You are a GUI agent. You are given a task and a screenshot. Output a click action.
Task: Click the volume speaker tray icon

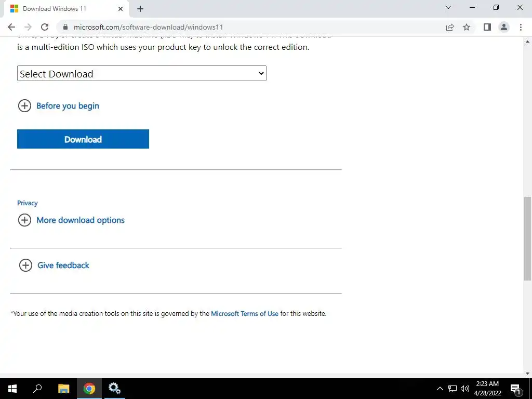pos(465,389)
